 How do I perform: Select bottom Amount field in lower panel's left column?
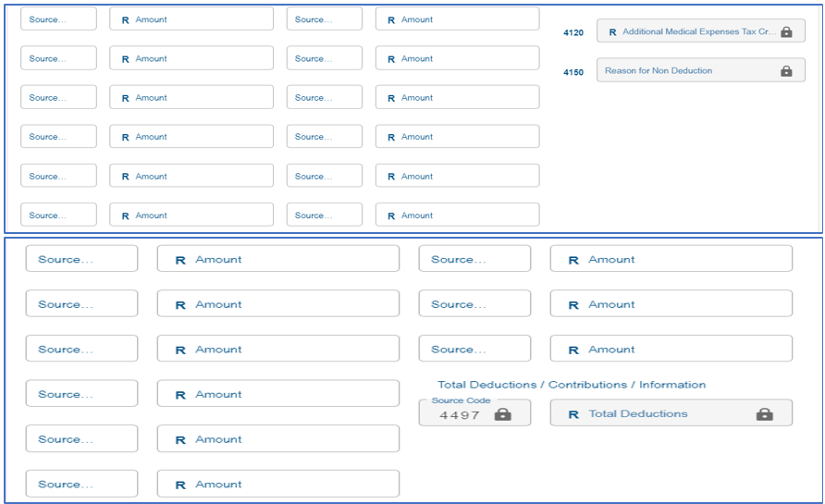coord(277,484)
